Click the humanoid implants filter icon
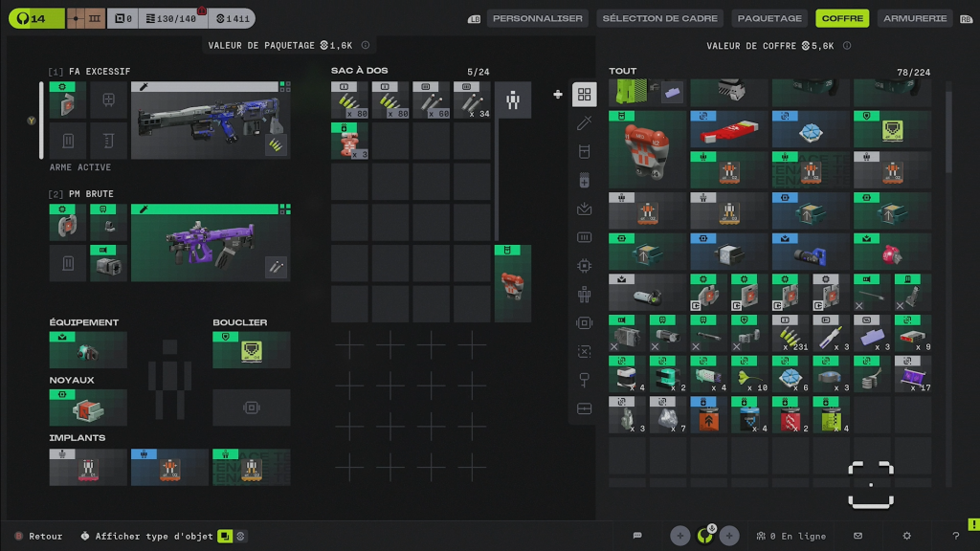The height and width of the screenshot is (551, 980). click(x=584, y=295)
